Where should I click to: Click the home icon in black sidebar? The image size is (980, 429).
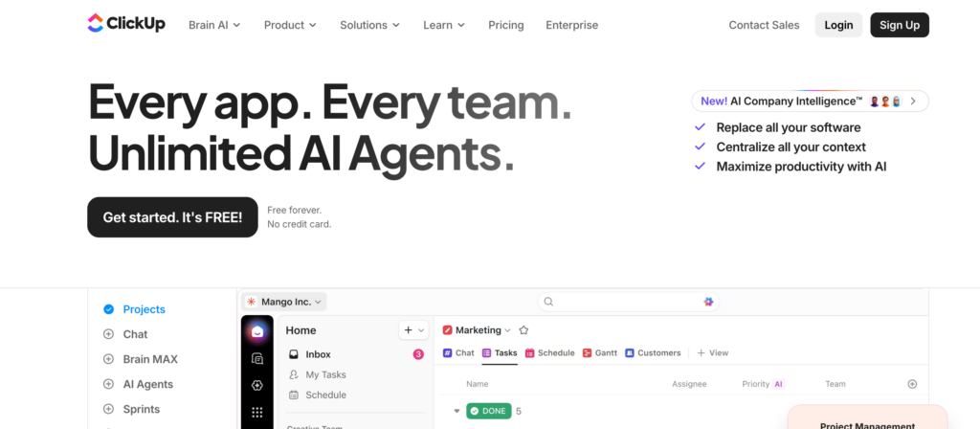pyautogui.click(x=256, y=331)
